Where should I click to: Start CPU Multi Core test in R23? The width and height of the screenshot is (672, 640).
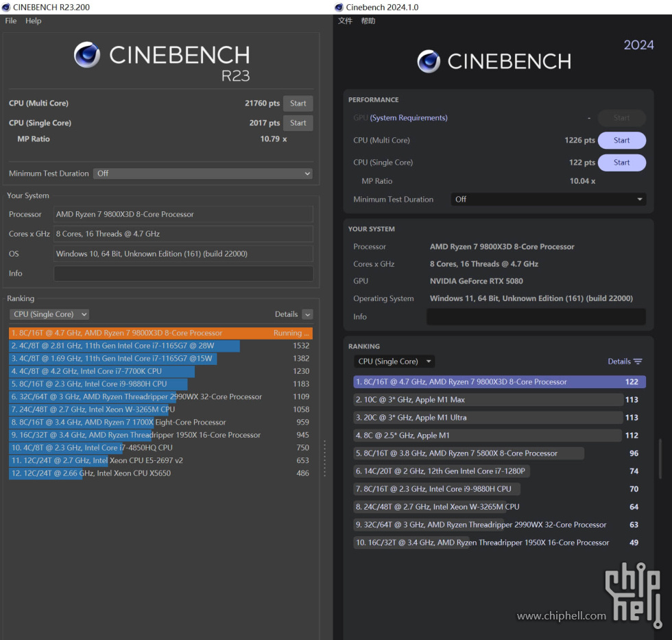(x=298, y=104)
